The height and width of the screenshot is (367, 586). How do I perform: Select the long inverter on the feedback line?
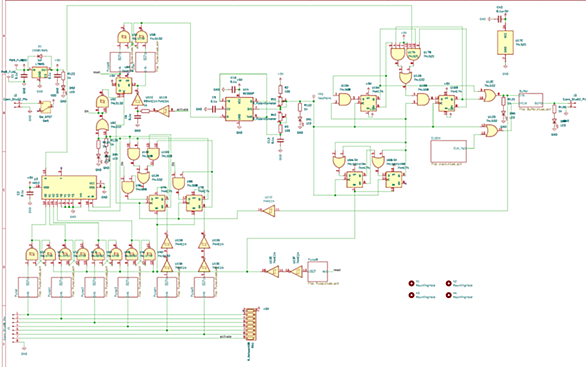tap(268, 211)
